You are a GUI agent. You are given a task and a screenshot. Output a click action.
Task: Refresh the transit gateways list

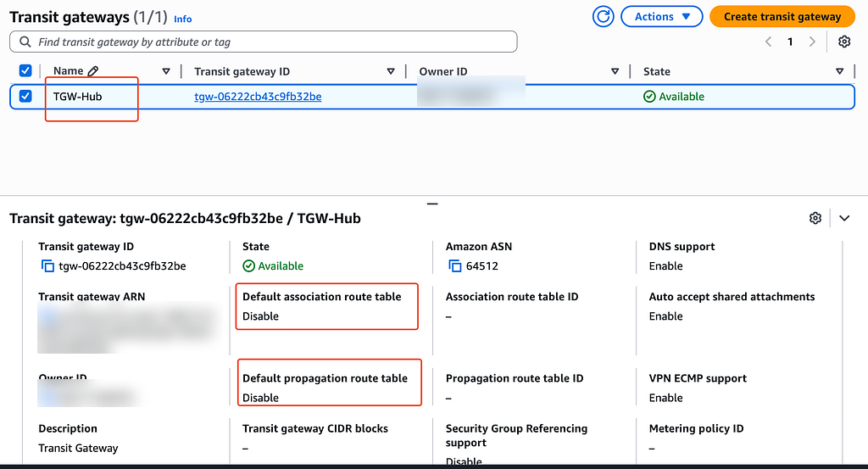click(x=603, y=17)
